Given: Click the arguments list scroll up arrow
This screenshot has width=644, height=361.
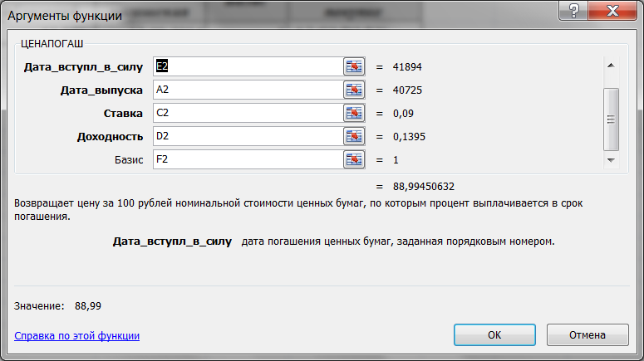Looking at the screenshot, I should pos(611,66).
